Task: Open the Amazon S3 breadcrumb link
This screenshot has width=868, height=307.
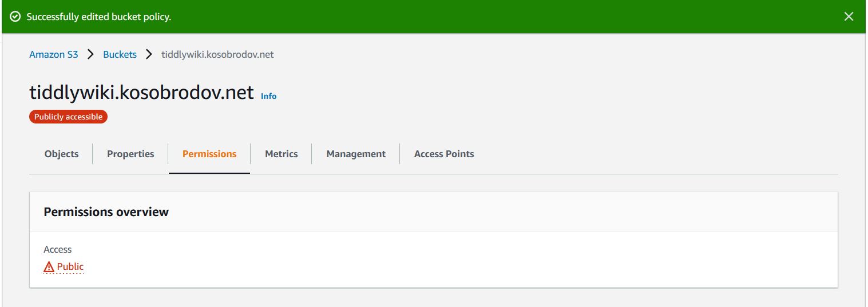Action: point(54,54)
